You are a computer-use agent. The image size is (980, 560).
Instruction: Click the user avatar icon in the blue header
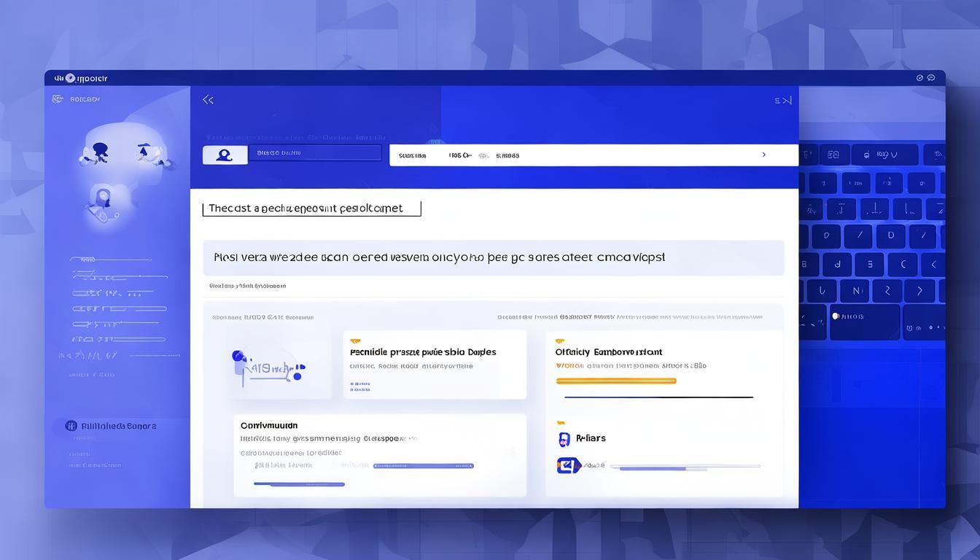[225, 155]
